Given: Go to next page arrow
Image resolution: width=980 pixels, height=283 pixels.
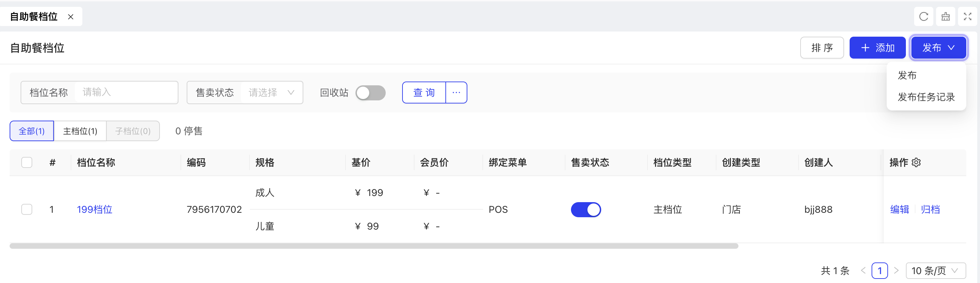Looking at the screenshot, I should point(896,270).
